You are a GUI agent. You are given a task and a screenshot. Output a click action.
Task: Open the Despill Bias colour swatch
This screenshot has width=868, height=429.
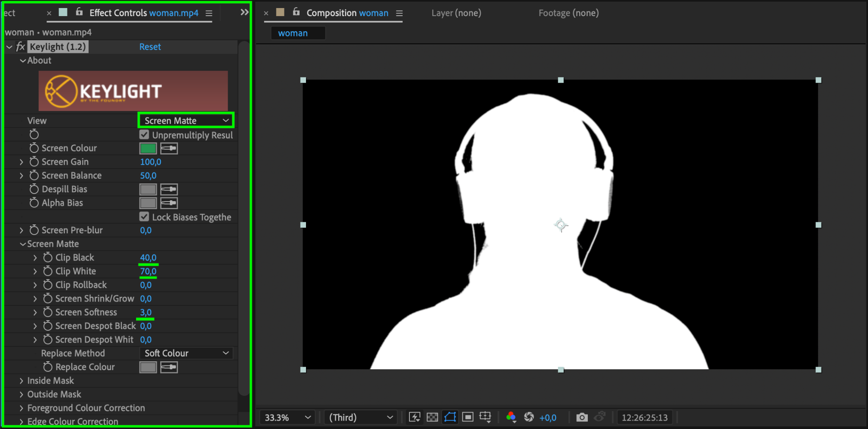click(x=148, y=189)
